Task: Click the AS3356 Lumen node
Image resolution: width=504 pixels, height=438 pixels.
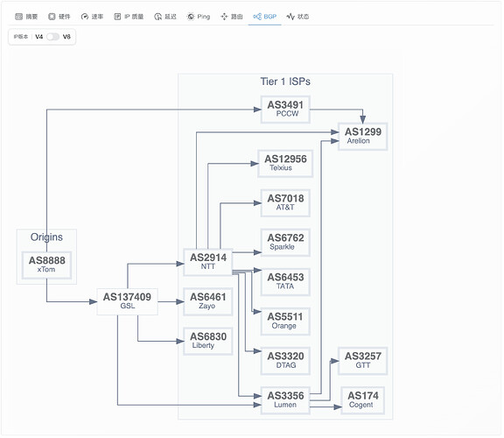Action: (285, 400)
